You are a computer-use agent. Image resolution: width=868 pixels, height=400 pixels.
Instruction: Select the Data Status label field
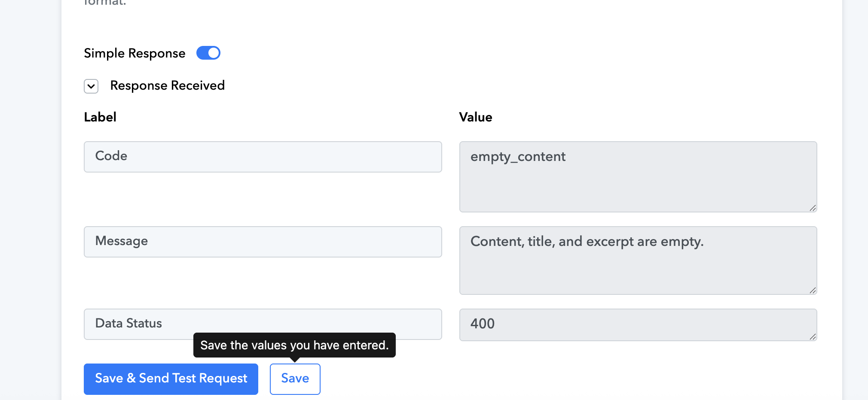click(x=263, y=324)
